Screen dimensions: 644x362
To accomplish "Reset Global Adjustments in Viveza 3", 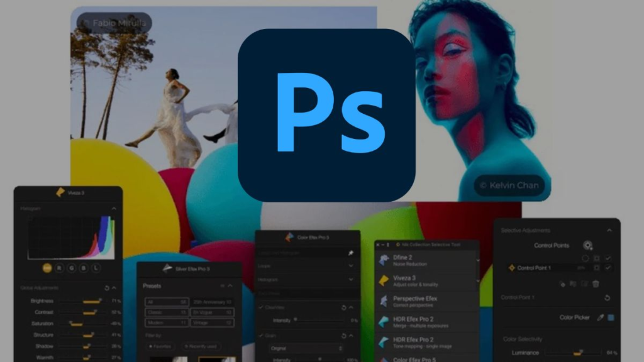I will pyautogui.click(x=106, y=288).
